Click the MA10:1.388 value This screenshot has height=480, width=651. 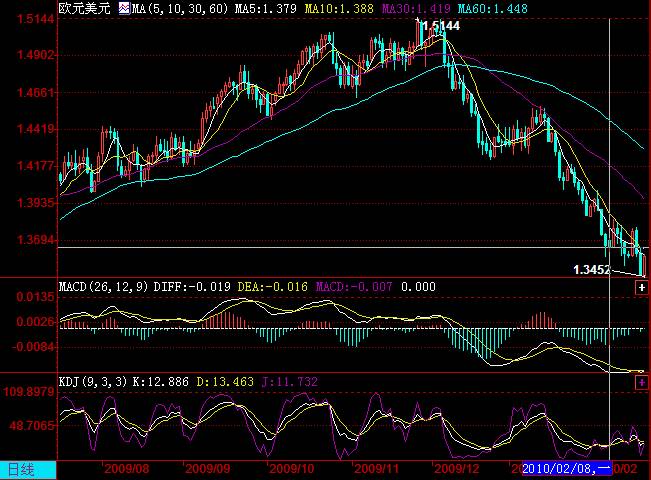pos(339,9)
